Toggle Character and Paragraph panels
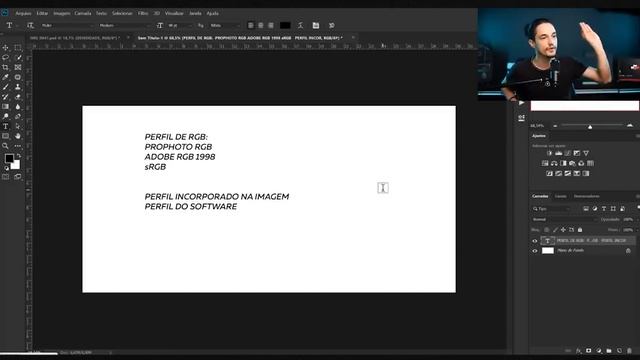The width and height of the screenshot is (640, 360). (x=316, y=25)
